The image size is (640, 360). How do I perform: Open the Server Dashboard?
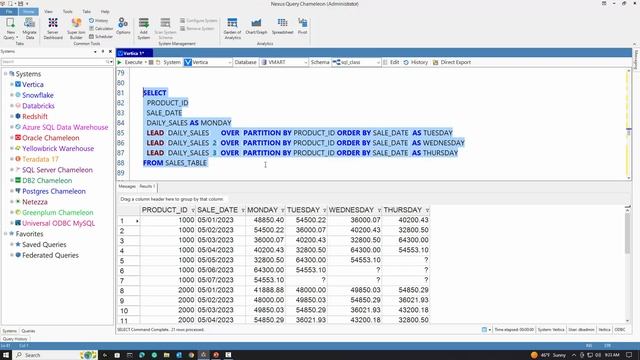tap(53, 28)
